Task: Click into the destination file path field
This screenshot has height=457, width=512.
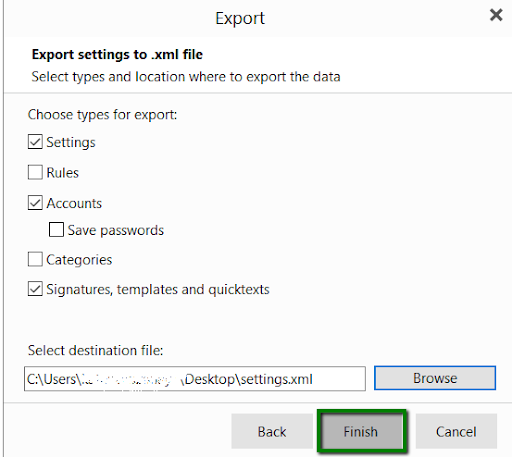Action: pyautogui.click(x=195, y=379)
